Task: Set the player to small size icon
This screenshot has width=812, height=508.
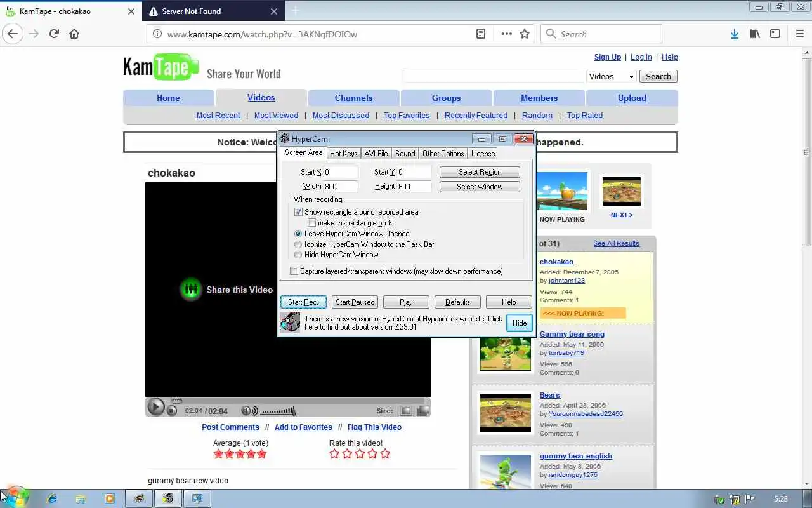Action: [406, 411]
